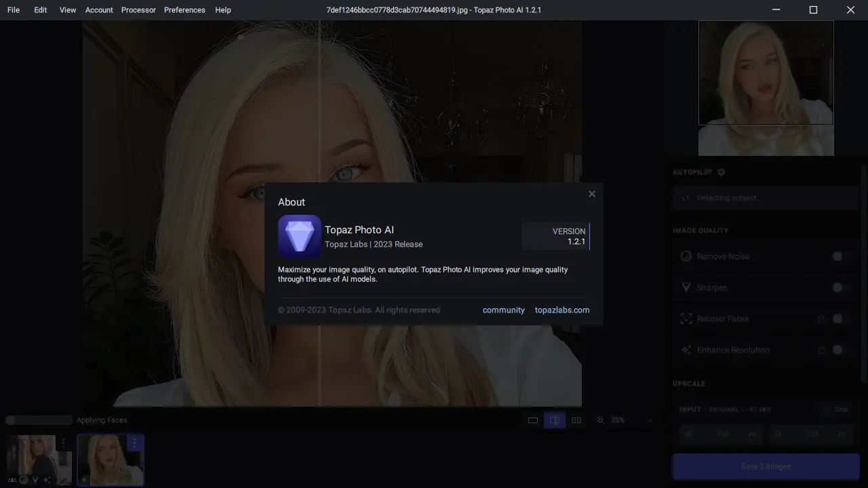
Task: Click the zoom magnifier icon
Action: coord(600,420)
